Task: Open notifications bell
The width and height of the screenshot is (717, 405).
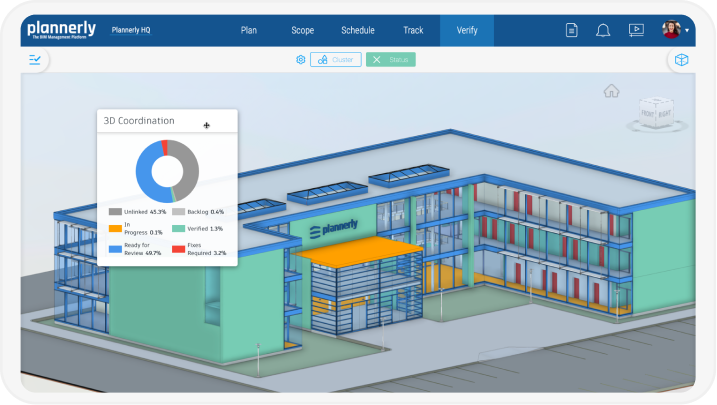Action: click(x=603, y=30)
